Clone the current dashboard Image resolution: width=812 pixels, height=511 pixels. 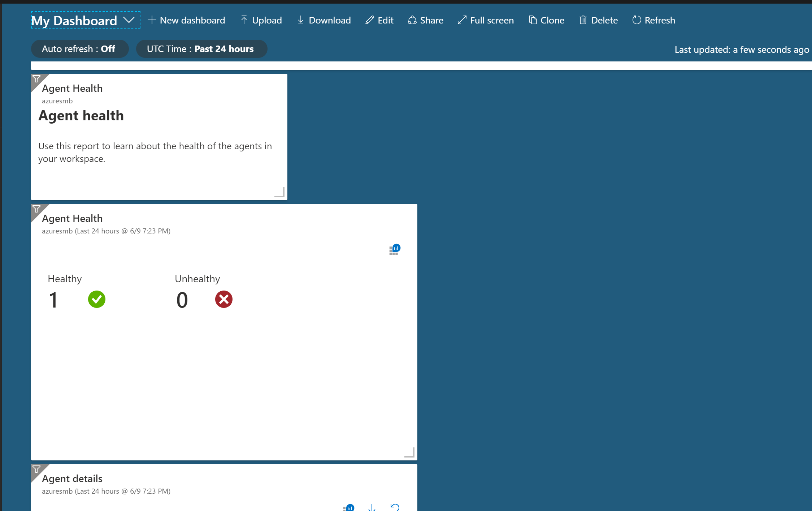pos(546,20)
